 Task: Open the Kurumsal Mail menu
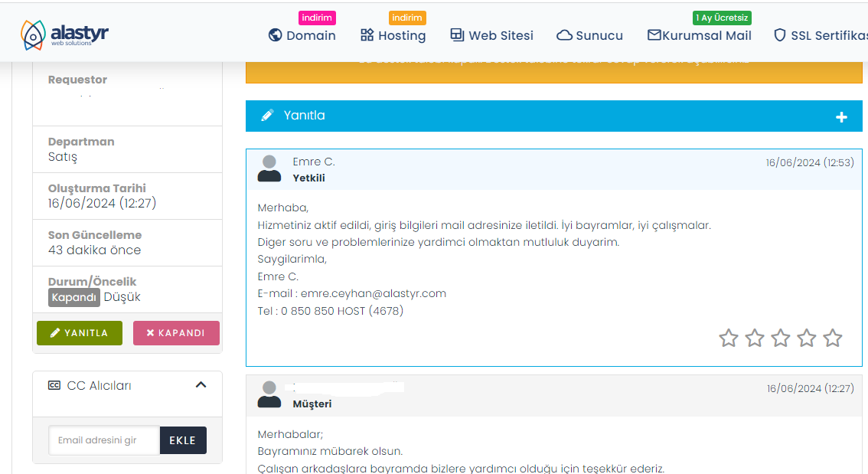pyautogui.click(x=699, y=35)
